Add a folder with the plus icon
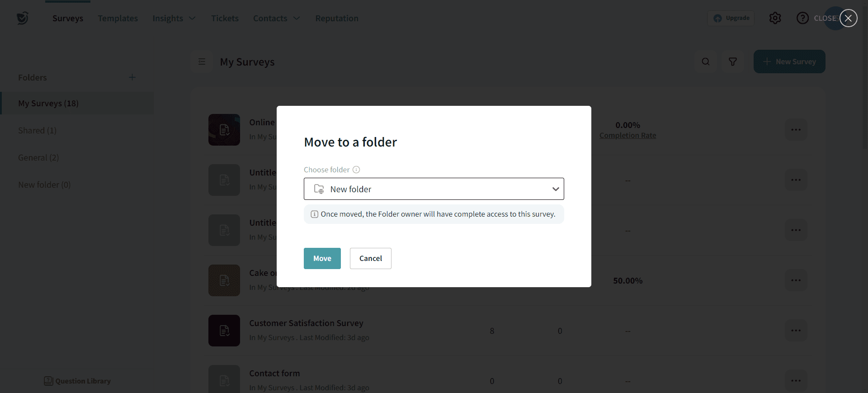Viewport: 868px width, 393px height. 132,77
